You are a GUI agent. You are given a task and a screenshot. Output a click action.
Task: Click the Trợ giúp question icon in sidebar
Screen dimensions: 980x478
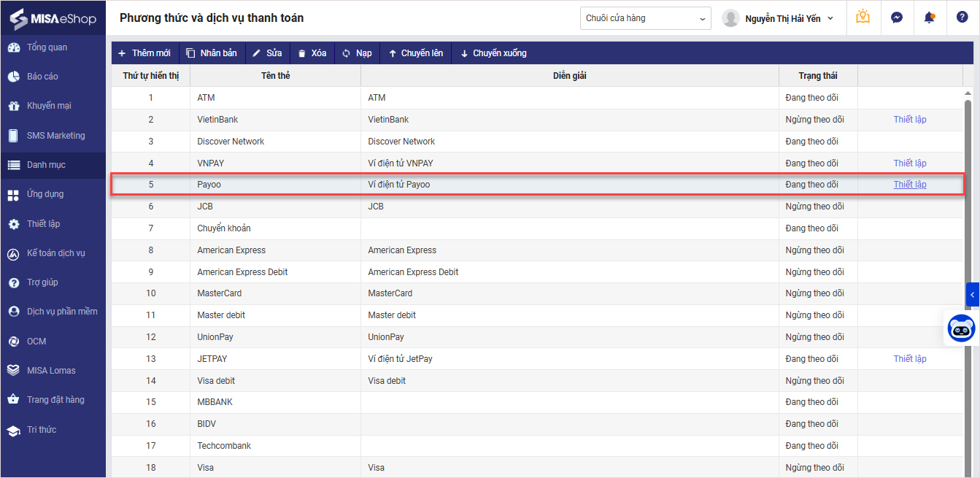click(x=13, y=282)
